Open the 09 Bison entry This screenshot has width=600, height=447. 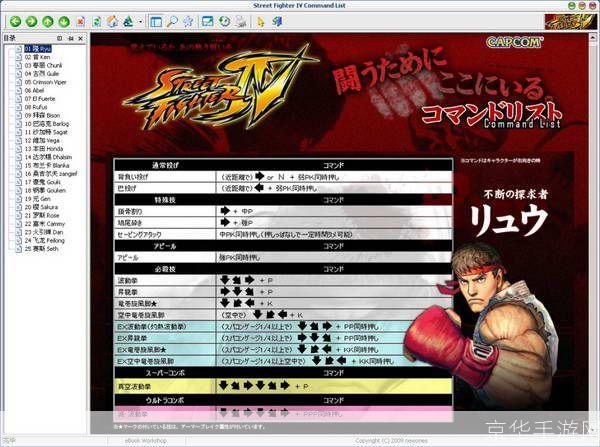pos(42,115)
